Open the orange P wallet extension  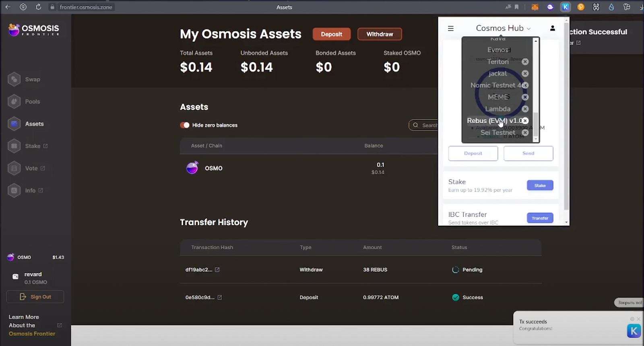pos(581,7)
